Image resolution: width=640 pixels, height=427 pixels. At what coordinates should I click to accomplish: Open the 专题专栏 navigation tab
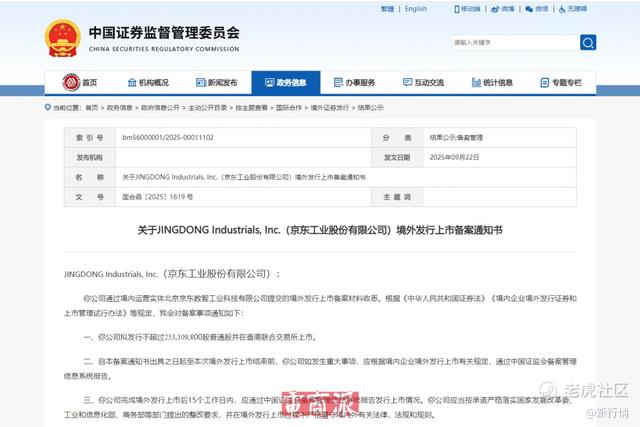561,82
